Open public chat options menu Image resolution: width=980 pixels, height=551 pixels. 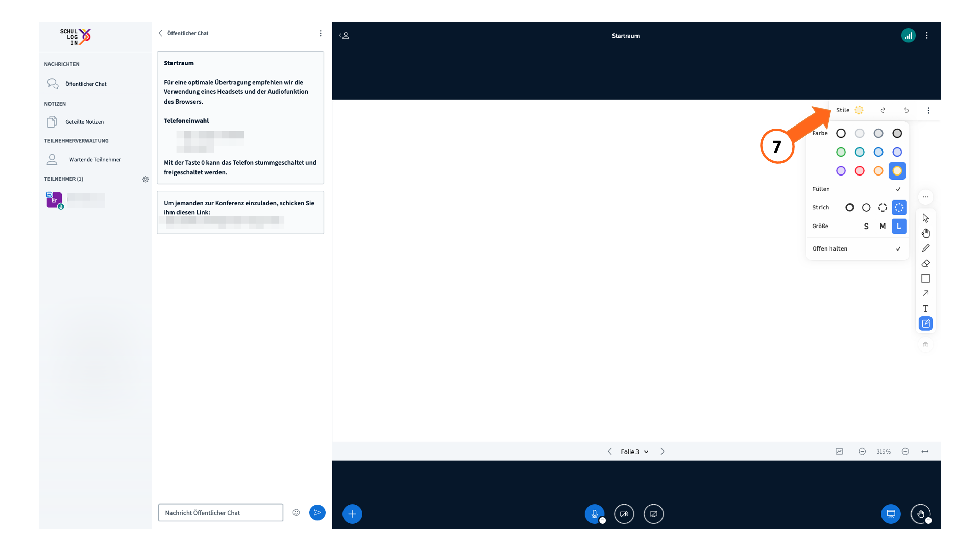click(321, 33)
